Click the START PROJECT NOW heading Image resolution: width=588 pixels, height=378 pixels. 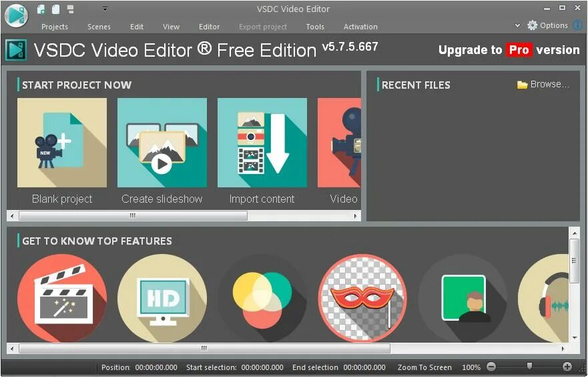pyautogui.click(x=77, y=85)
